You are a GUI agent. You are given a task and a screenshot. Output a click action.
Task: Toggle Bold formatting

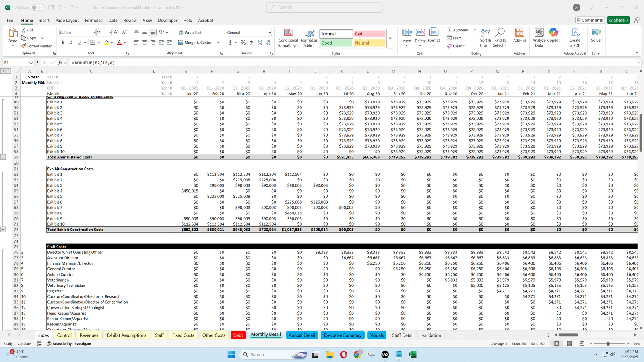point(63,43)
